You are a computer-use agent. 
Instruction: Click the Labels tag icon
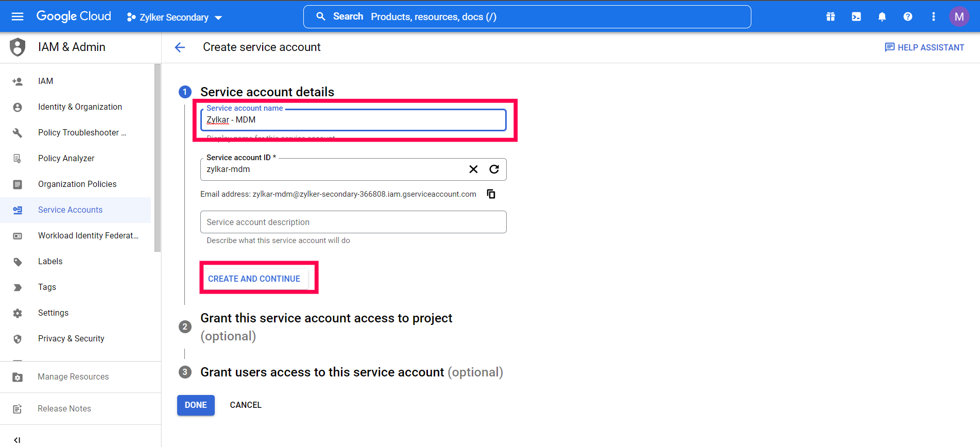point(18,262)
